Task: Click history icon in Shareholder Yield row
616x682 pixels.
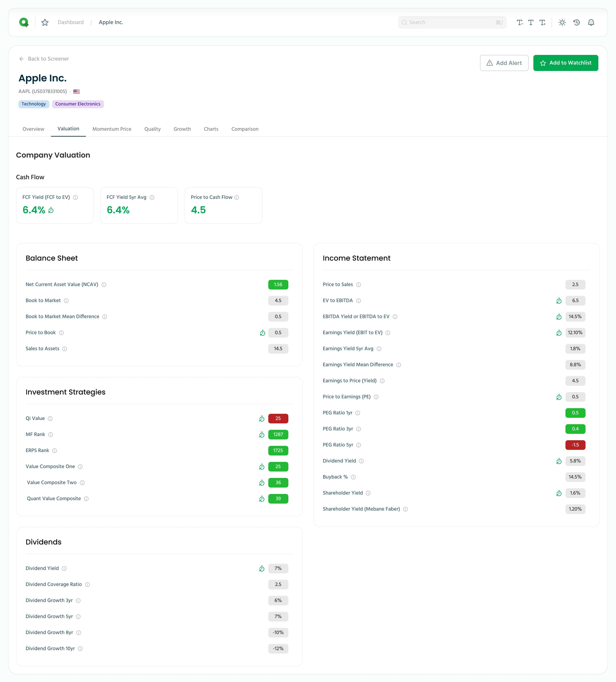Action: click(x=559, y=493)
